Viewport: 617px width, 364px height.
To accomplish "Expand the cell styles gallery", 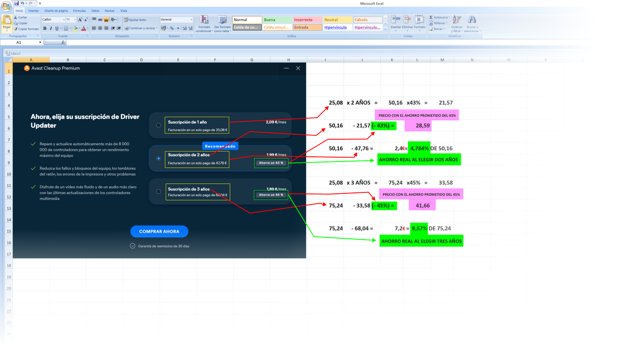I will (385, 29).
